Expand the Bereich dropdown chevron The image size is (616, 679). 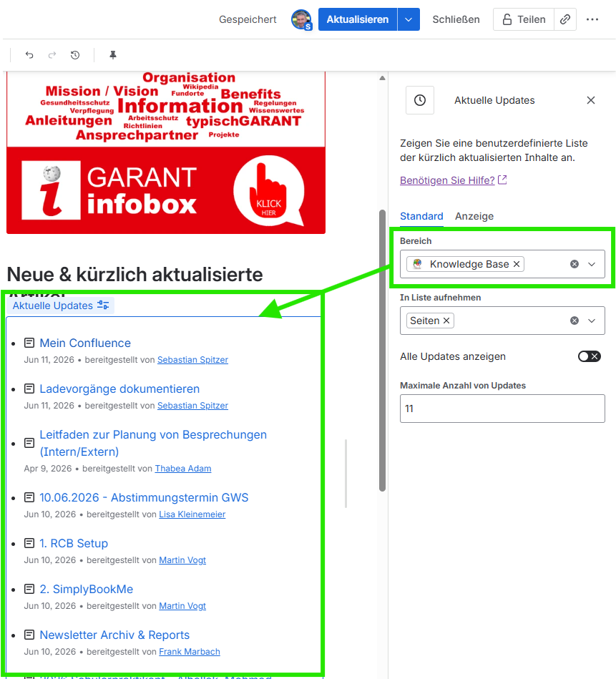(592, 264)
